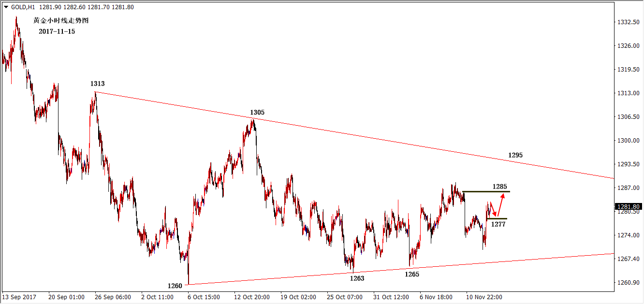Image resolution: width=644 pixels, height=304 pixels.
Task: Click the 1295 label near upper trendline
Action: 515,155
